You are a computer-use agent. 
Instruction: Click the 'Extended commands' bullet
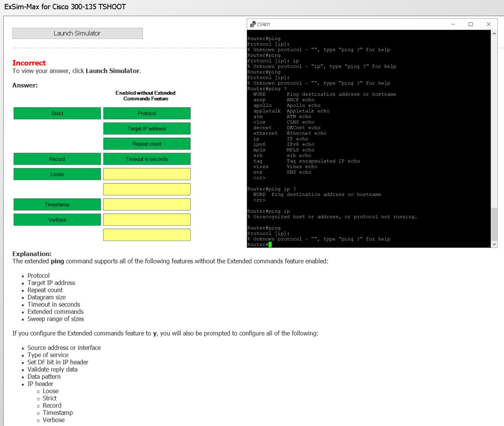click(x=55, y=311)
